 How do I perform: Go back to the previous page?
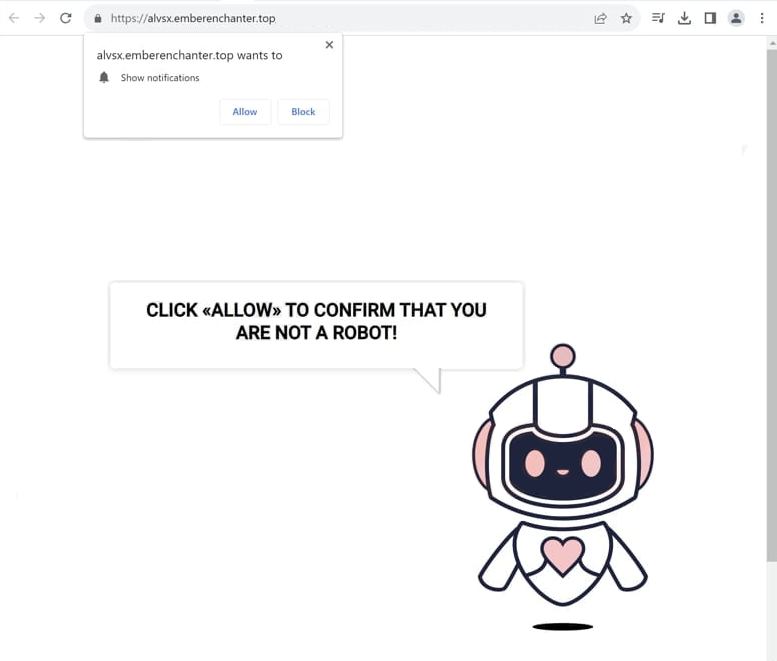coord(14,18)
